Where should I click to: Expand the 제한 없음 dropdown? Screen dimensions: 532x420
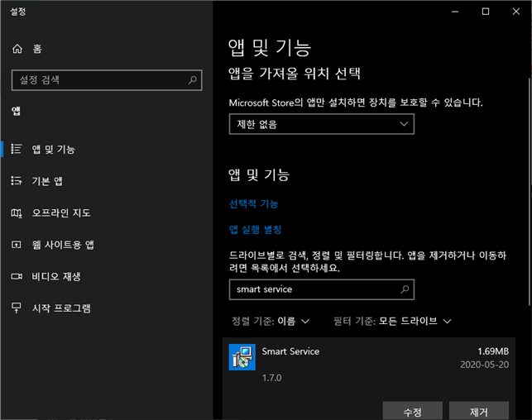pyautogui.click(x=321, y=124)
